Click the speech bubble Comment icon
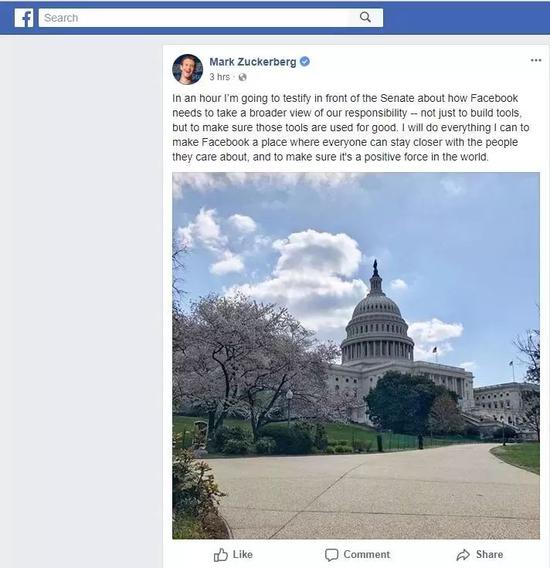 (332, 555)
